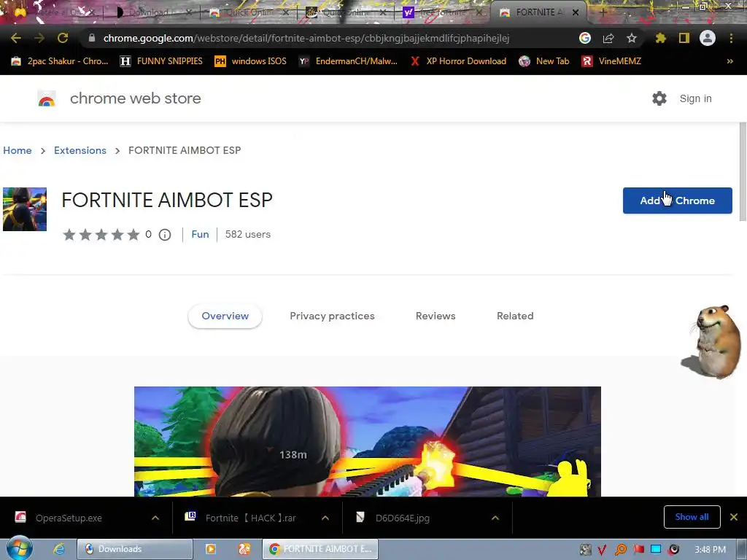This screenshot has width=747, height=560.
Task: Open the Fortnite HACK .rar download
Action: 251,518
